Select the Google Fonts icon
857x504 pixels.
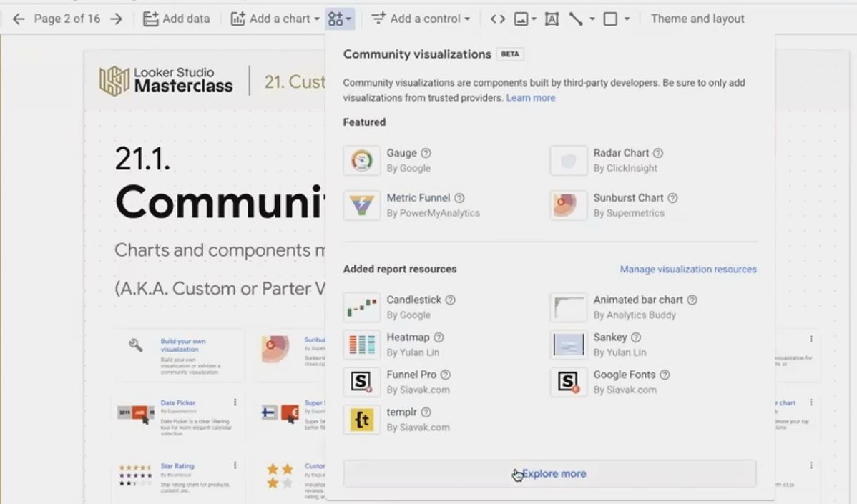(x=569, y=382)
